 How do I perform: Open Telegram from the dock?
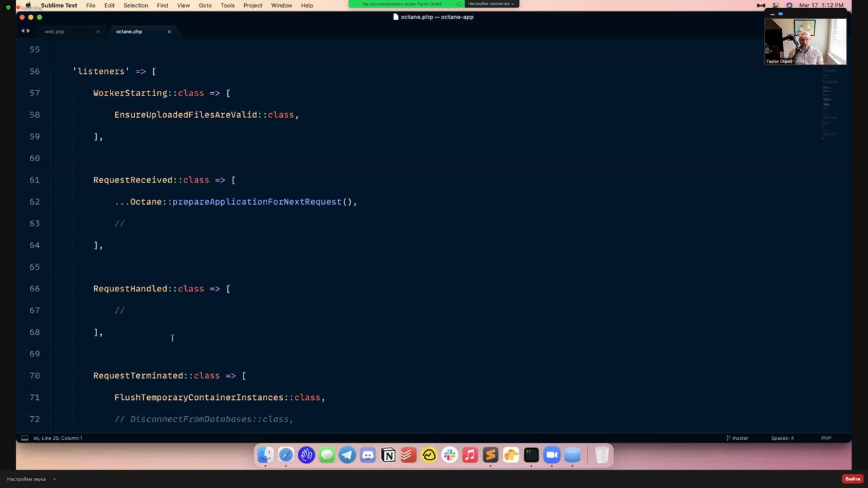347,455
